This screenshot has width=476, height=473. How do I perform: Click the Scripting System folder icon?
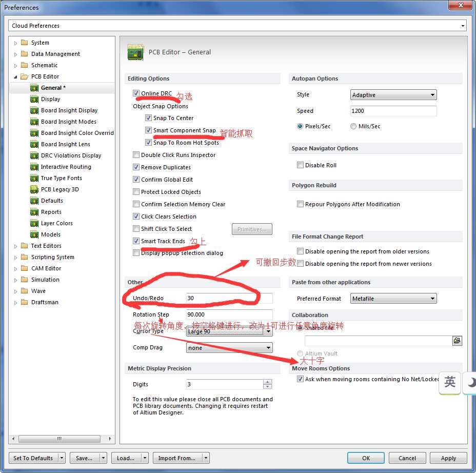[24, 257]
